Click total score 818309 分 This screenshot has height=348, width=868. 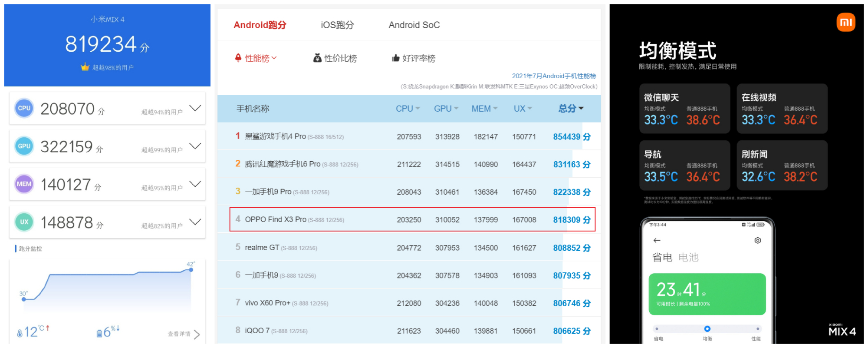tap(572, 219)
